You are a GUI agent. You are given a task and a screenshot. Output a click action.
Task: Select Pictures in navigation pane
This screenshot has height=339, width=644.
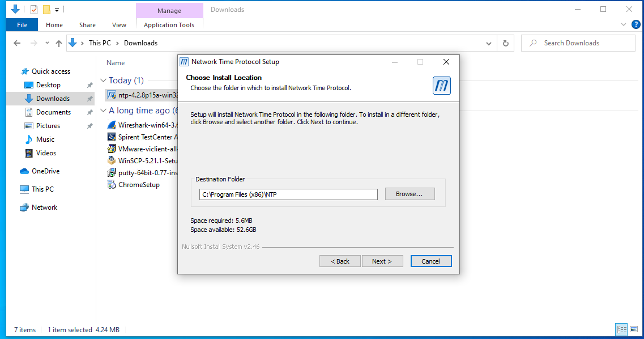coord(48,126)
